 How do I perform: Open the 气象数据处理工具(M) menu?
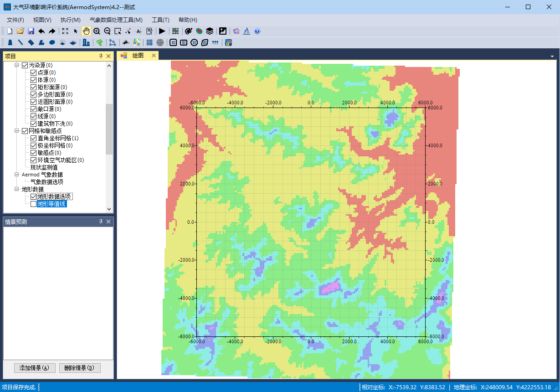click(116, 20)
